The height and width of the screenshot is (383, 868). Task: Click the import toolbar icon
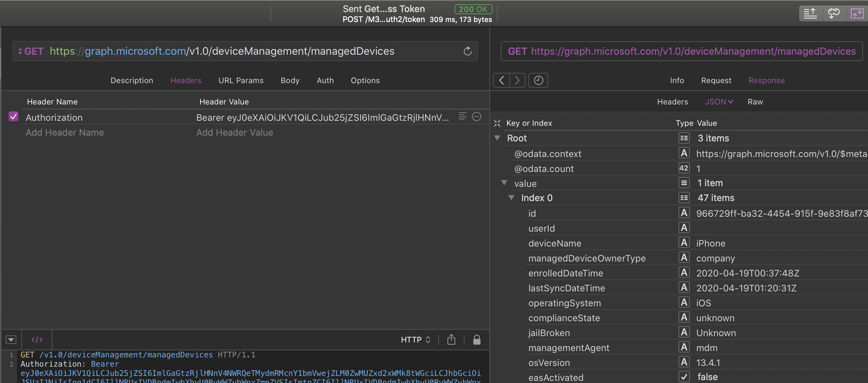(x=857, y=14)
